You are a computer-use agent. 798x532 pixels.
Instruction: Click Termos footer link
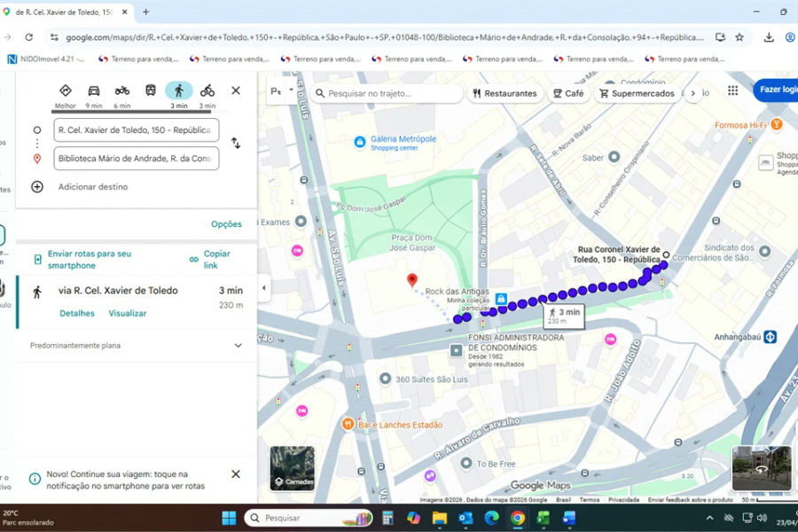pos(590,499)
